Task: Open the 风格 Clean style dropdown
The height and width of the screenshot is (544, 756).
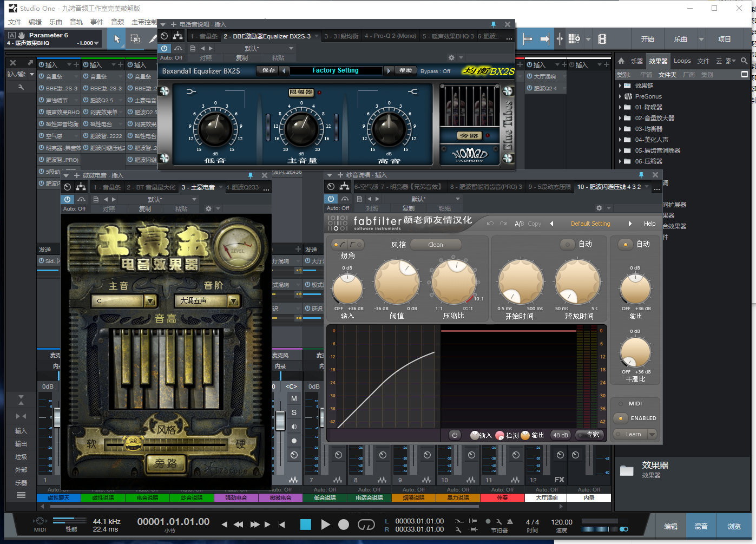Action: (436, 245)
